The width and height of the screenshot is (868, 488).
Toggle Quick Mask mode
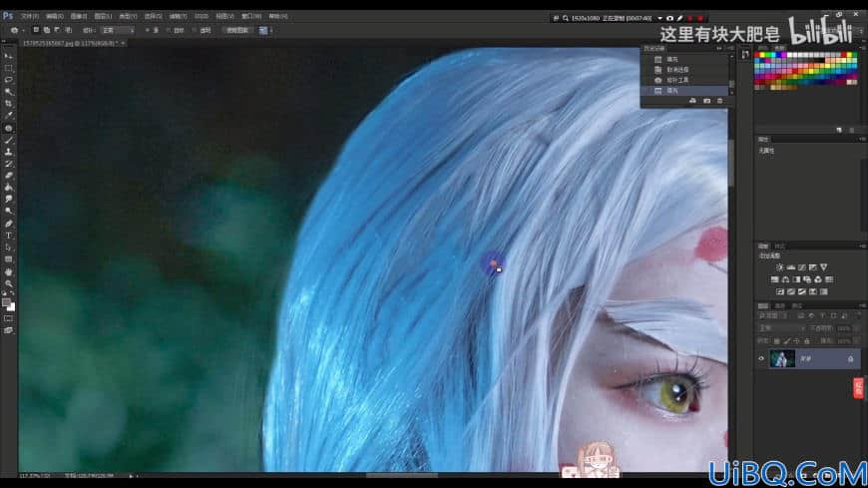8,318
